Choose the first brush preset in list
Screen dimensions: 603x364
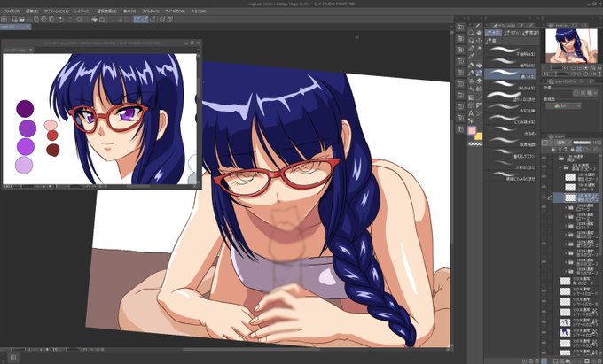[510, 51]
